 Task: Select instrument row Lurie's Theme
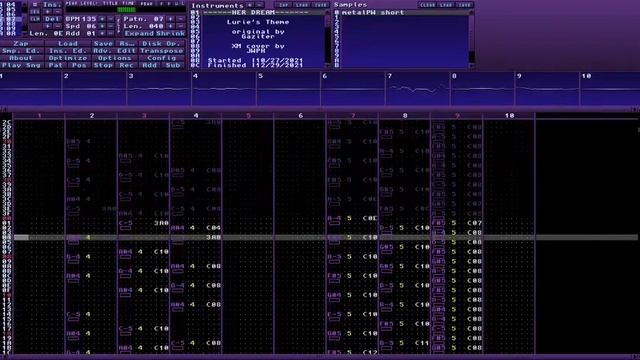point(257,22)
